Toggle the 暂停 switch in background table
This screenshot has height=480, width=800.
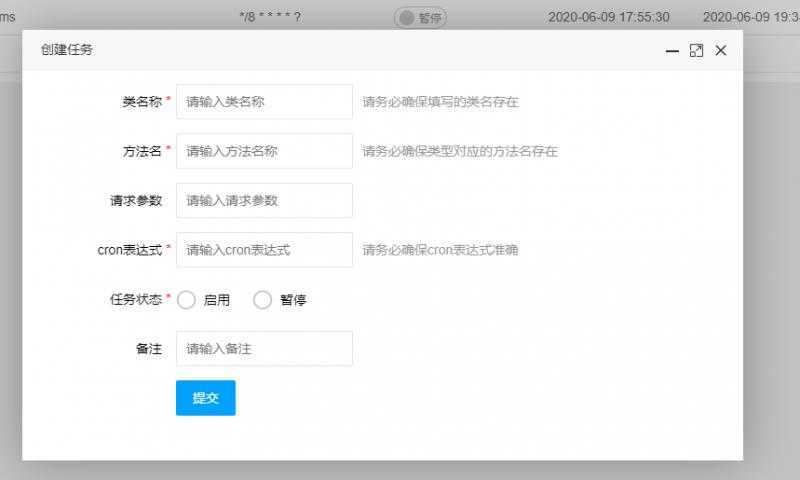420,18
